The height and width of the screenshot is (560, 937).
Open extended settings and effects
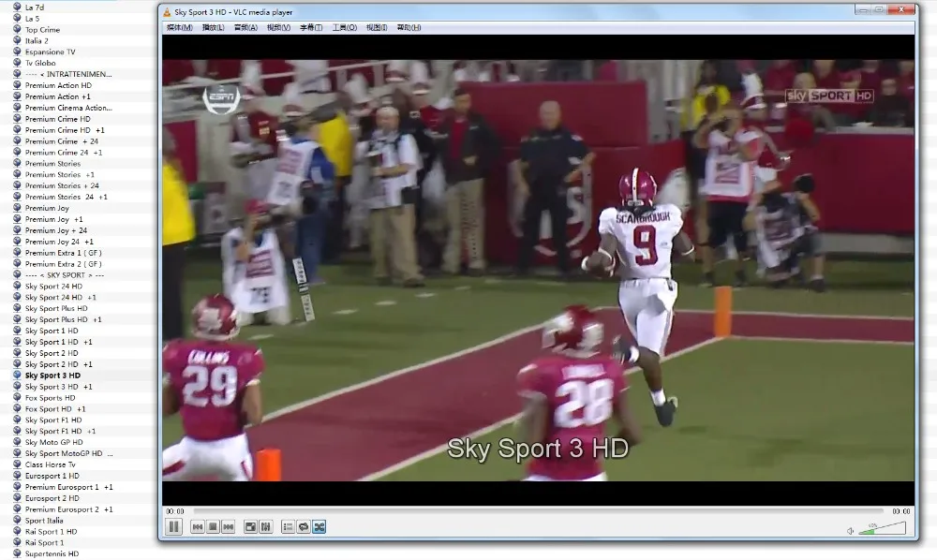pyautogui.click(x=266, y=526)
